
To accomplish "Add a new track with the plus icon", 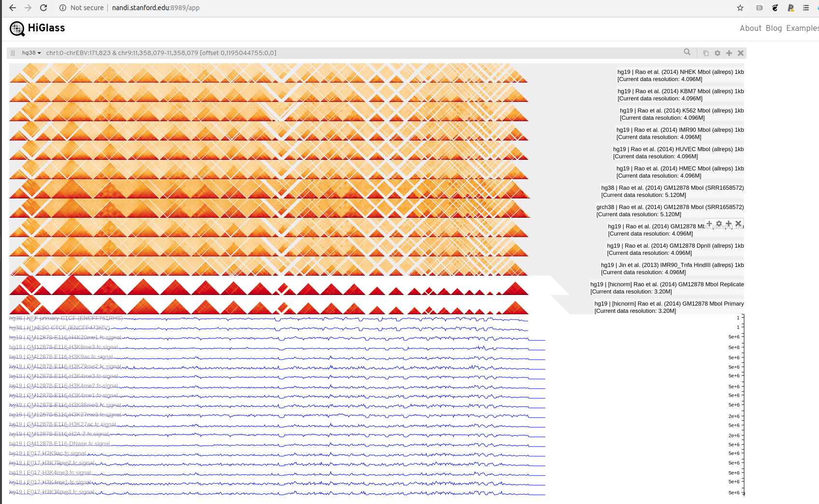I will 729,53.
